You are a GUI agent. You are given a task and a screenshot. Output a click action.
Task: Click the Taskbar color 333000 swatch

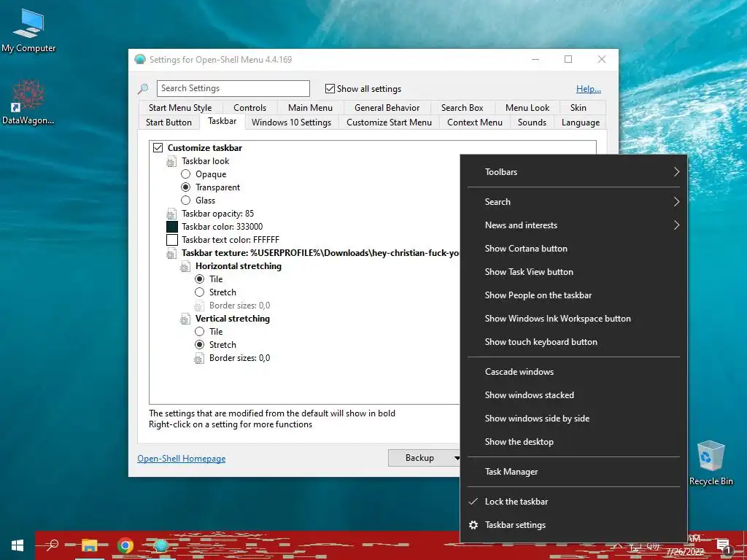[x=172, y=227]
